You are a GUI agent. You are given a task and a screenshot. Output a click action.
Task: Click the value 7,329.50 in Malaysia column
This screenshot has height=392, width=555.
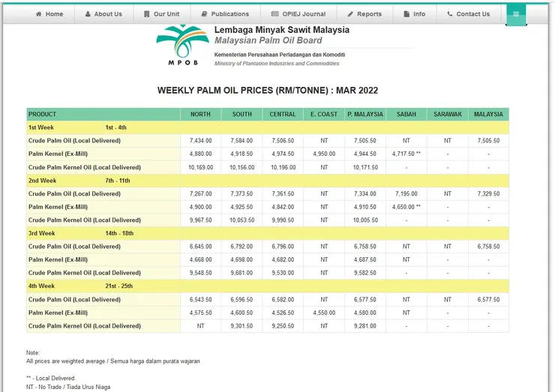click(488, 194)
